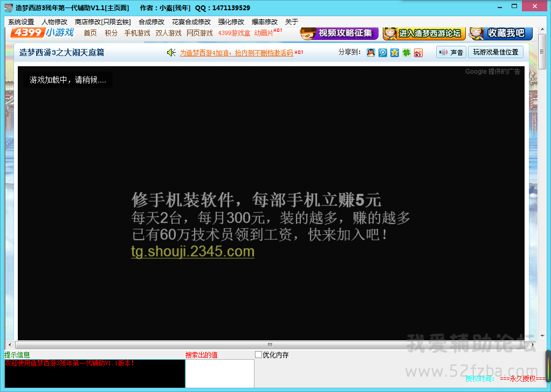Image resolution: width=551 pixels, height=392 pixels.
Task: Click the horizontal scrollbar thumb
Action: (x=270, y=345)
